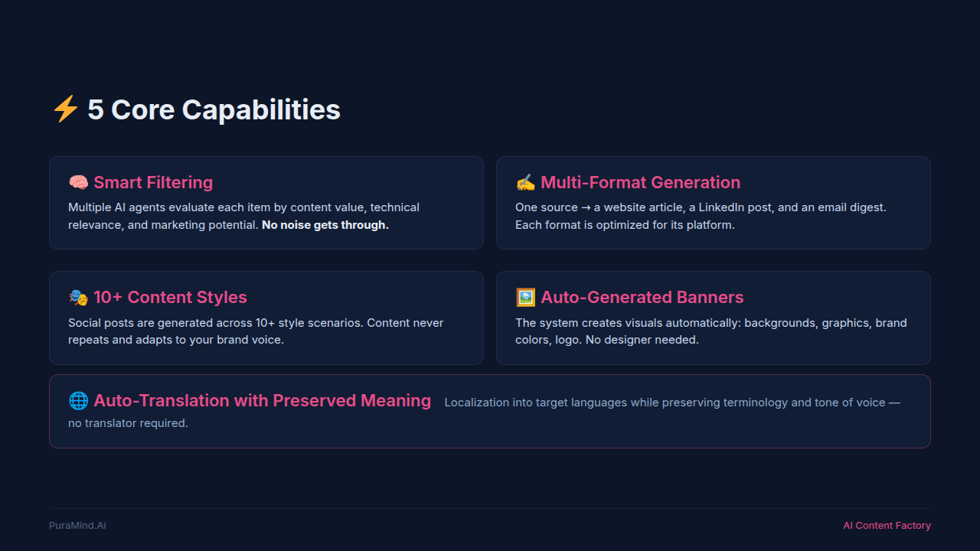Click the framed picture icon
The width and height of the screenshot is (980, 551).
click(x=525, y=298)
